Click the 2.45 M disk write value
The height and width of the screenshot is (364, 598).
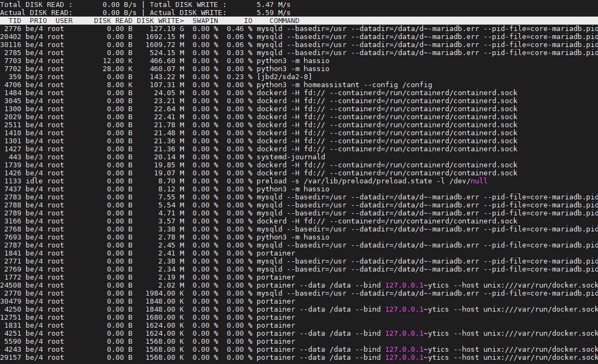(171, 245)
